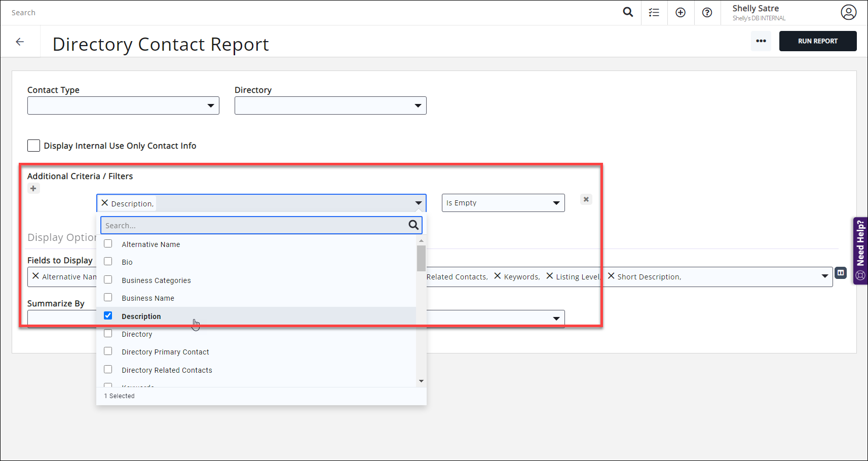Click the help question mark icon
Viewport: 868px width, 461px height.
707,12
